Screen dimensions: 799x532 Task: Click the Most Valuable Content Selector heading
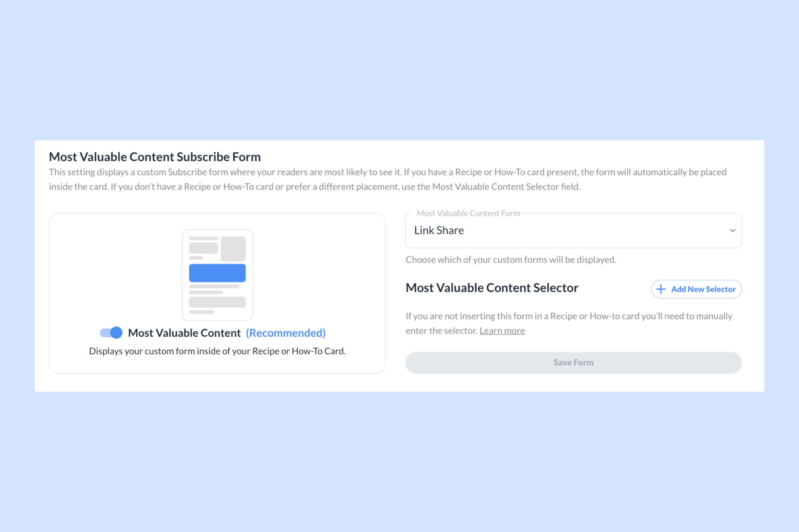coord(492,288)
